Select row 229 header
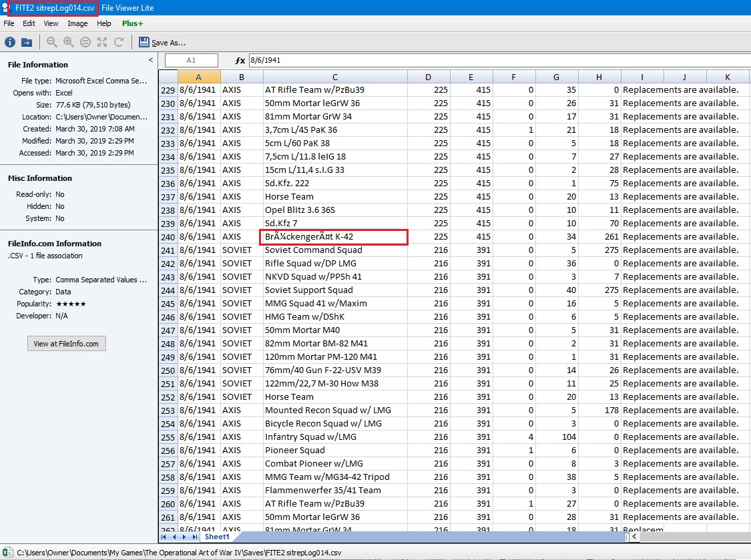 click(x=168, y=90)
